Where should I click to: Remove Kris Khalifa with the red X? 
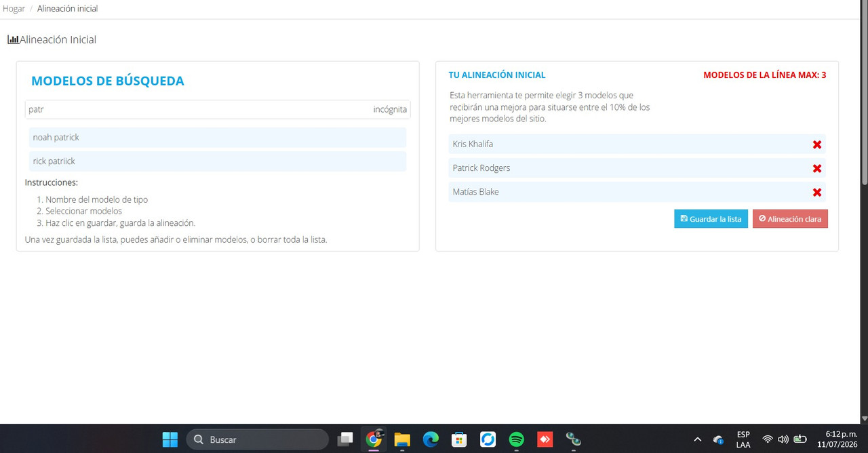(817, 144)
